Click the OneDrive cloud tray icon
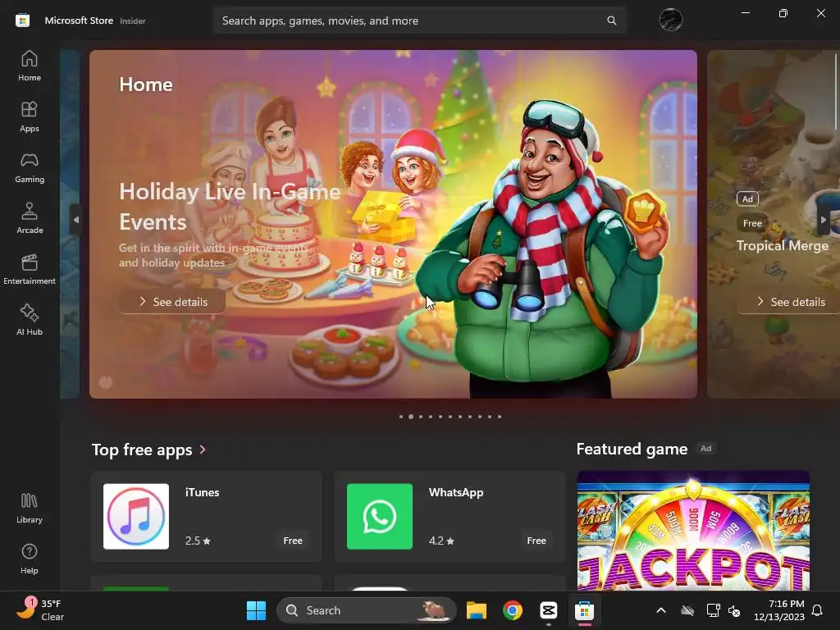Viewport: 840px width, 630px height. pyautogui.click(x=687, y=610)
